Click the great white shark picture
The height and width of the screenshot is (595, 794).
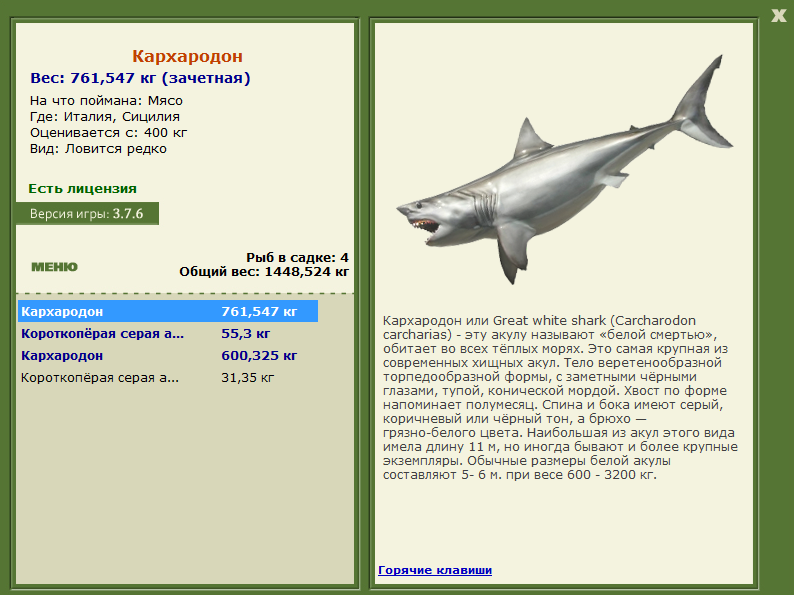564,170
